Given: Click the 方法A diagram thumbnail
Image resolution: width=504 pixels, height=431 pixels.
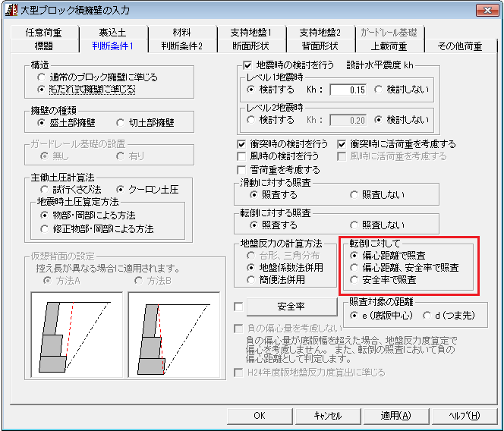Looking at the screenshot, I should pos(77,335).
